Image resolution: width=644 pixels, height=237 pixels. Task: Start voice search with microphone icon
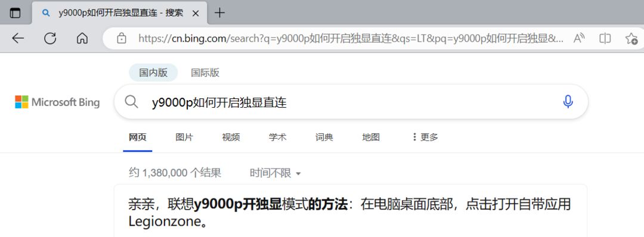click(568, 102)
